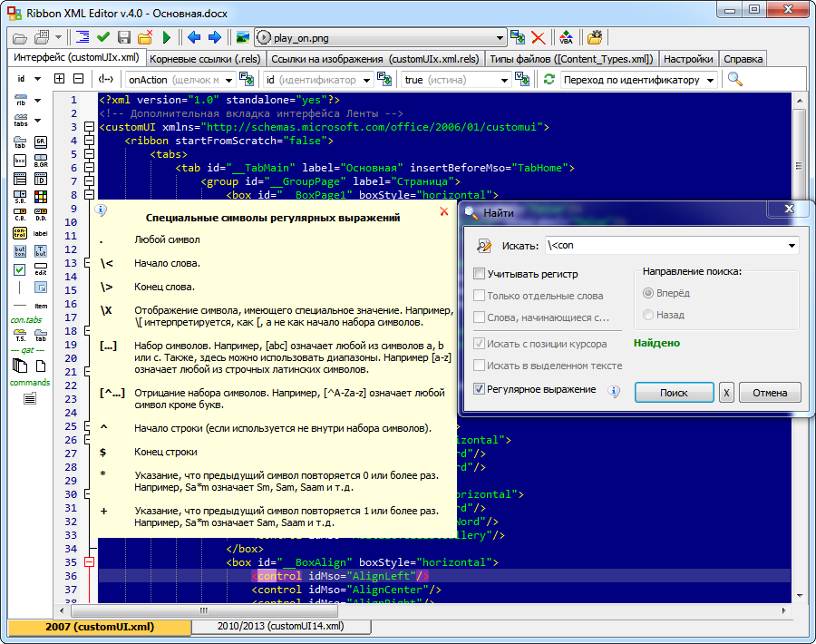Toggle the 'Искать в выделенном тексте' checkbox
Viewport: 816px width, 644px height.
480,366
